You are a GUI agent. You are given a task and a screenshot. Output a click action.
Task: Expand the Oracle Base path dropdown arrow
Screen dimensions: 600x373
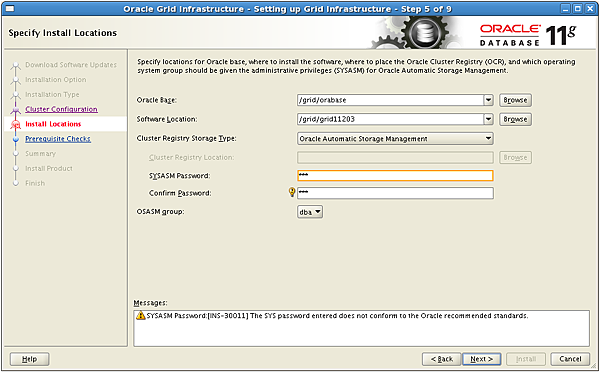(x=488, y=100)
